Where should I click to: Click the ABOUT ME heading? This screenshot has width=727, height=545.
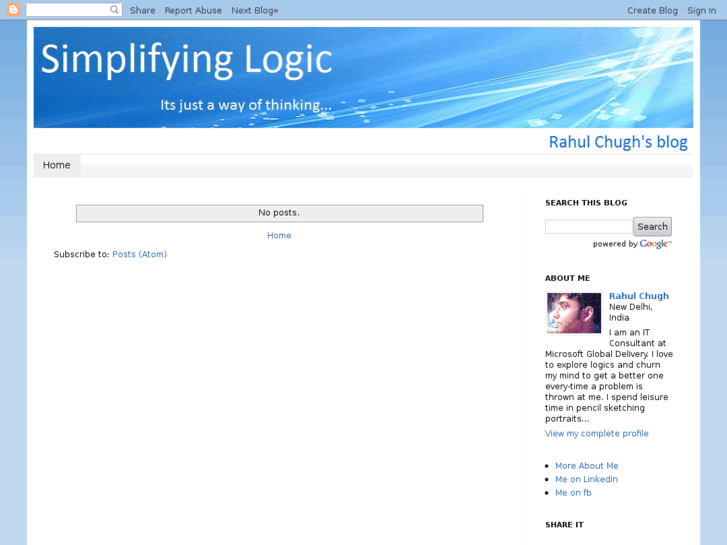click(x=567, y=278)
